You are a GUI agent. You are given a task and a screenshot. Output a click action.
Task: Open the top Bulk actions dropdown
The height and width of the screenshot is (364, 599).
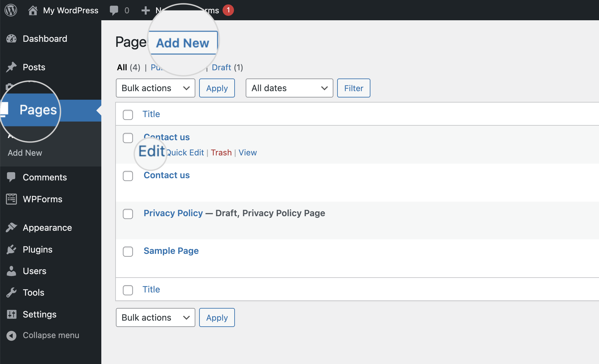point(155,88)
